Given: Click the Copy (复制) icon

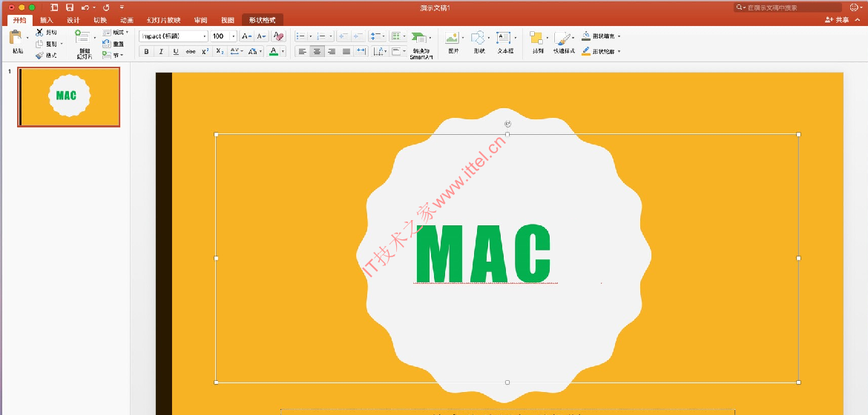Looking at the screenshot, I should click(39, 44).
